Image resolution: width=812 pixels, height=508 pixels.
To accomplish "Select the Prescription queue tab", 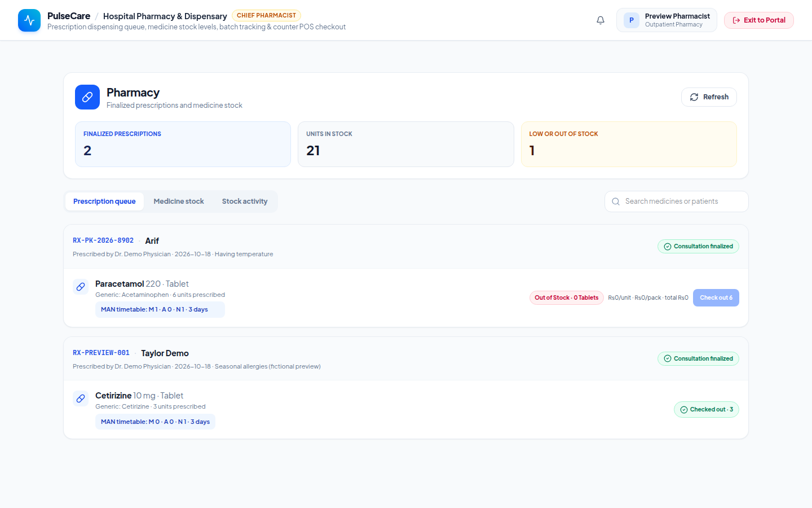I will click(x=104, y=202).
